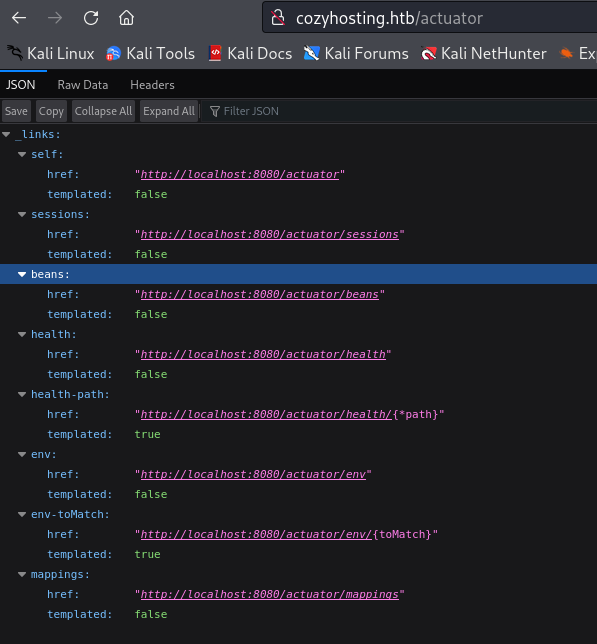Open the actuator/beans link
Image resolution: width=597 pixels, height=644 pixels.
coord(259,294)
